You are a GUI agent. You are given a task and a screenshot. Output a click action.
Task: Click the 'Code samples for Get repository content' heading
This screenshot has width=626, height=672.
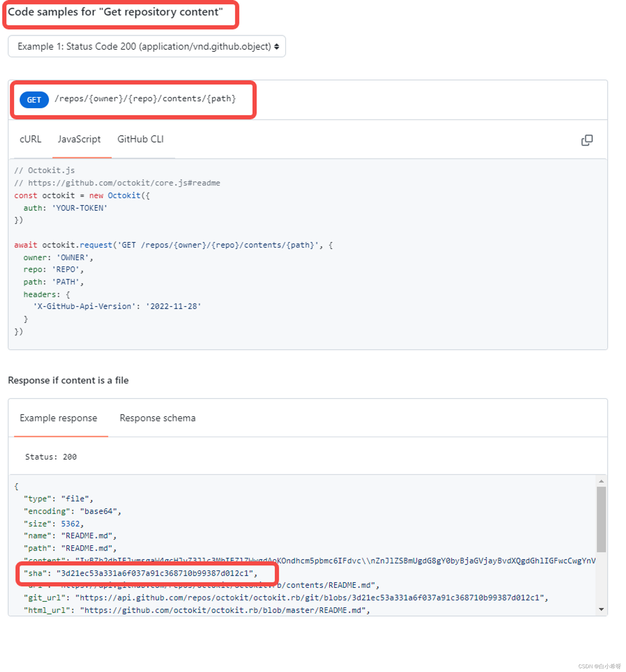(x=115, y=12)
